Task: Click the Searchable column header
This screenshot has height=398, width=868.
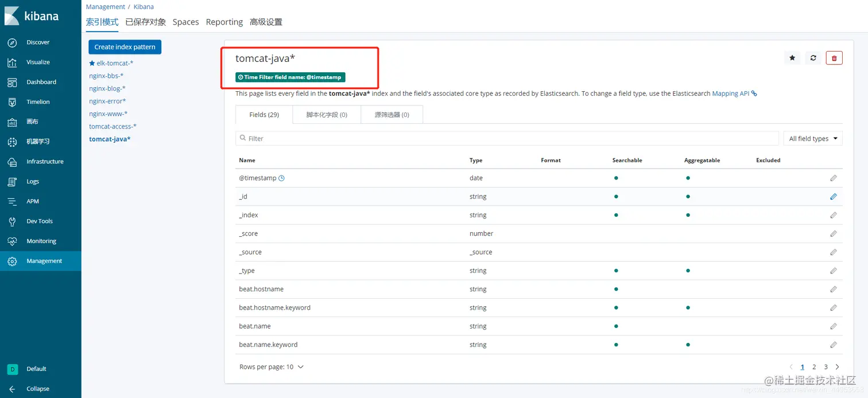Action: (x=627, y=161)
